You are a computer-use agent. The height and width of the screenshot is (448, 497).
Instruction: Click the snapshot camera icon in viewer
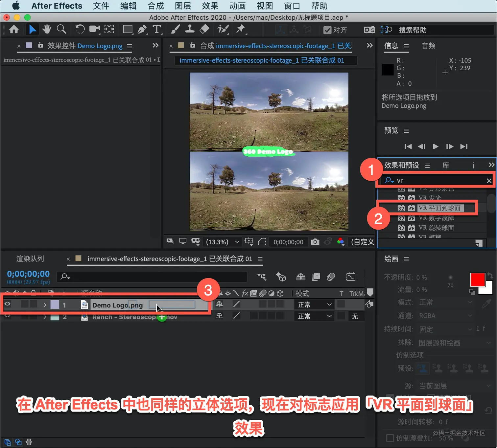[315, 242]
